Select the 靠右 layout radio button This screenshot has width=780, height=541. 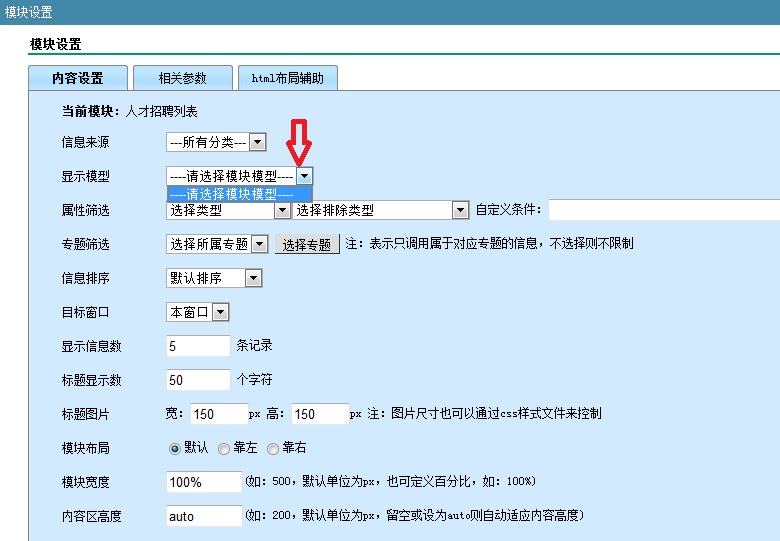273,449
